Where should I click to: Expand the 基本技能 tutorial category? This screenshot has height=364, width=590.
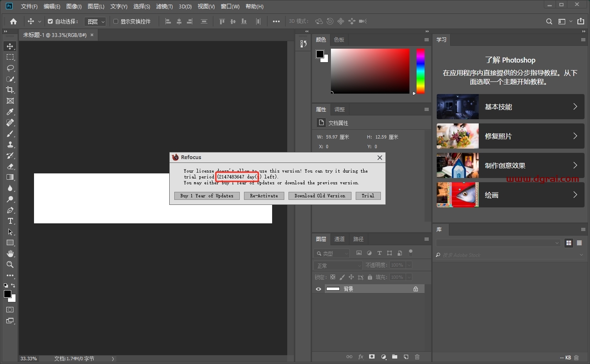[511, 107]
